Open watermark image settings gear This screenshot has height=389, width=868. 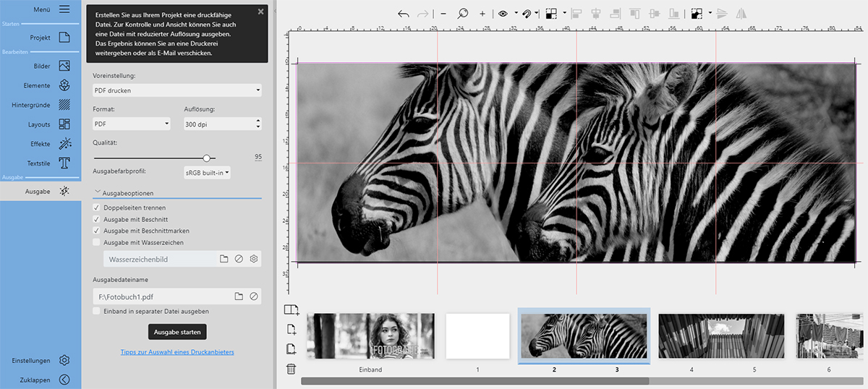click(x=254, y=259)
